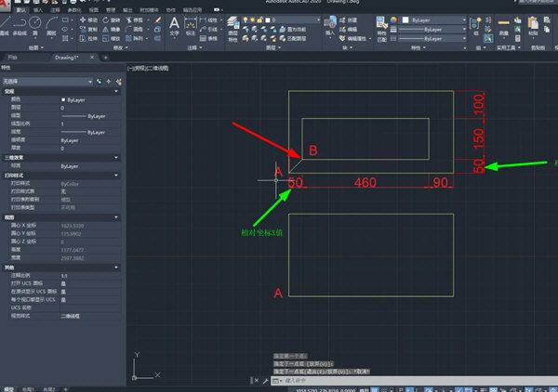
Task: Collapse the View section in Properties
Action: coord(116,217)
